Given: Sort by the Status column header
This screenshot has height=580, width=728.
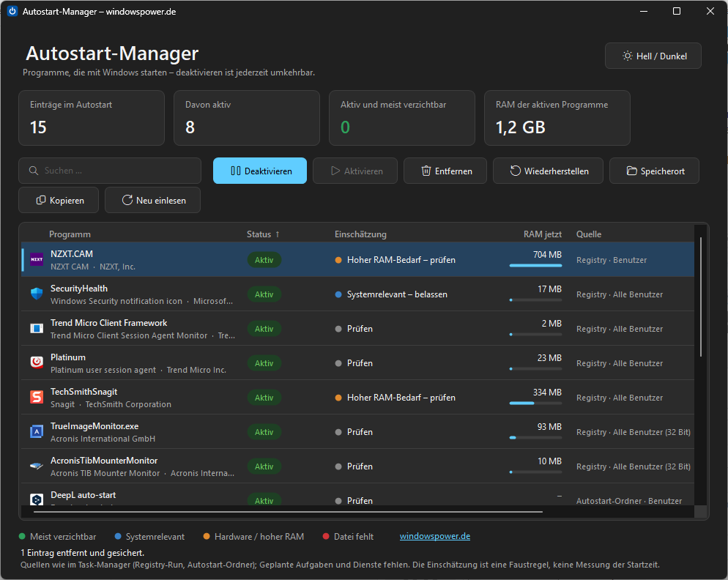Looking at the screenshot, I should point(259,234).
